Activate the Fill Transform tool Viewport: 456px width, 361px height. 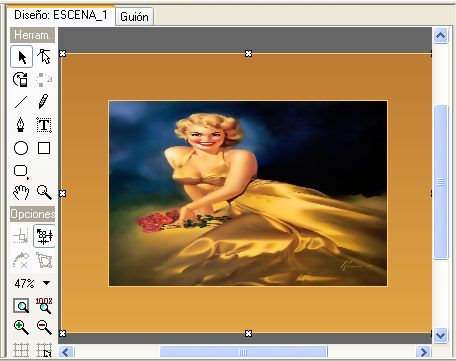pos(21,79)
